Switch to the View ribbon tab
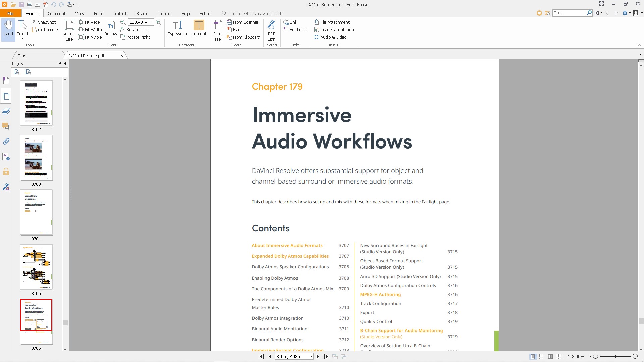Image resolution: width=644 pixels, height=362 pixels. tap(79, 13)
